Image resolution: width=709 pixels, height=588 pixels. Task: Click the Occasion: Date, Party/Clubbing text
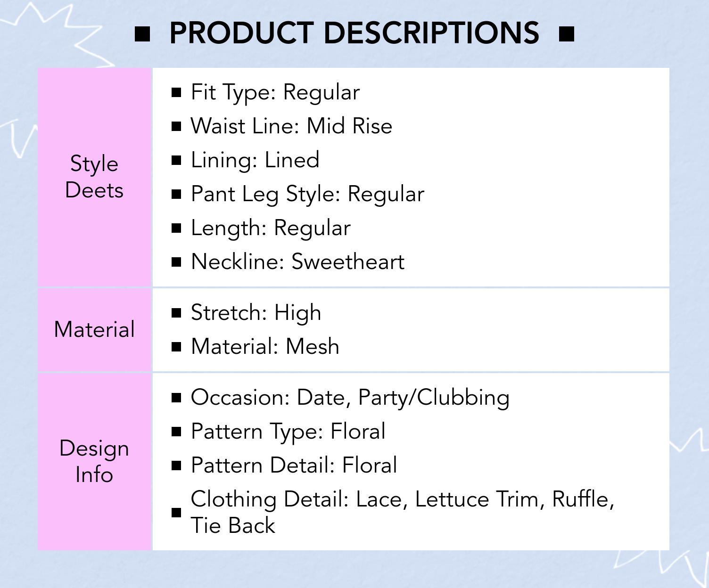point(350,398)
